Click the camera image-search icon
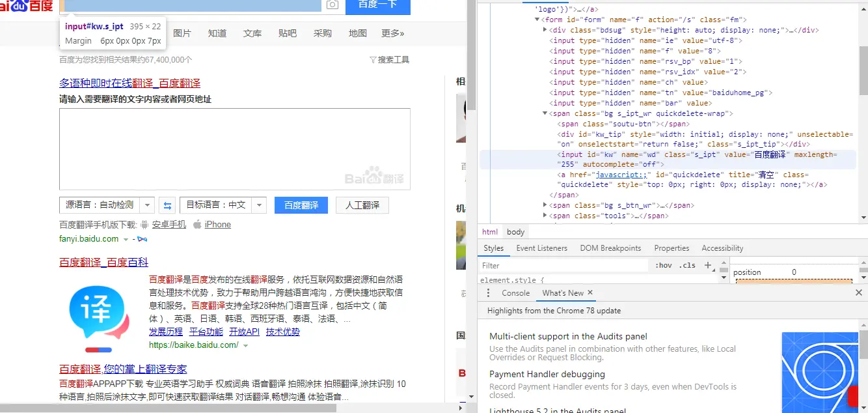 click(x=332, y=5)
